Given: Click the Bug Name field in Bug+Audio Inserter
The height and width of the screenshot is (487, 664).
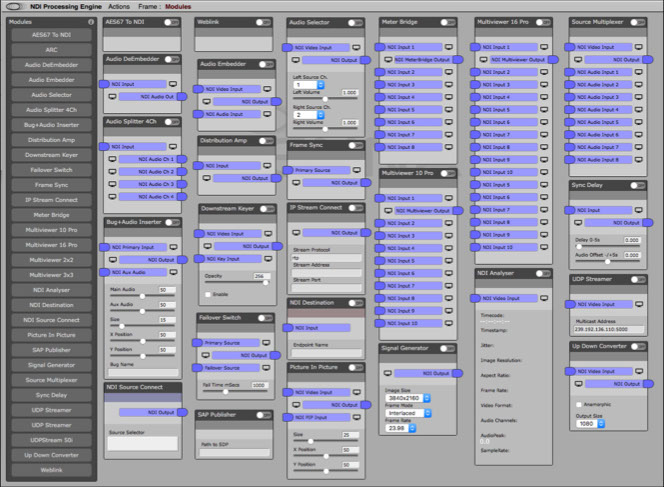Looking at the screenshot, I should pos(143,372).
